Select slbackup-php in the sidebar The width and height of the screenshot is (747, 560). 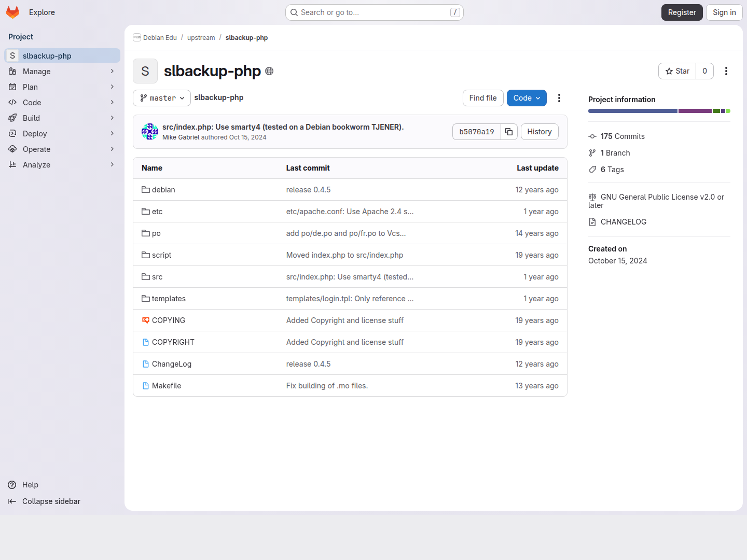62,55
